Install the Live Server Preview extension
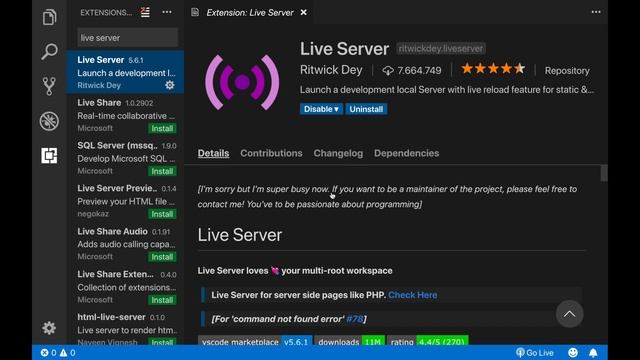 click(162, 214)
